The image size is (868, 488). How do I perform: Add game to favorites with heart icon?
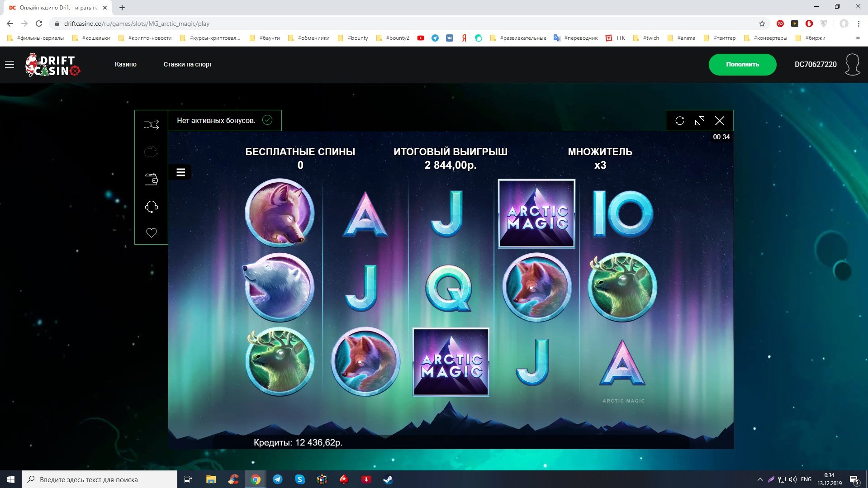coord(151,233)
